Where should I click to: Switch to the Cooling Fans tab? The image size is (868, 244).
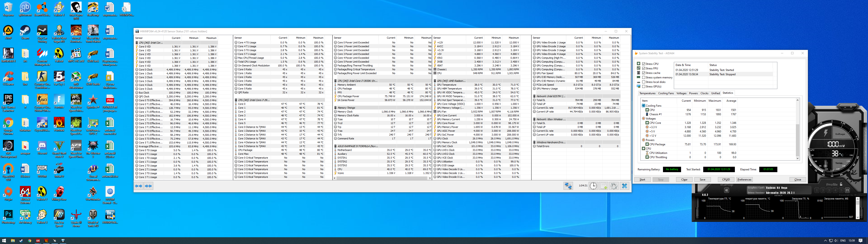click(666, 93)
